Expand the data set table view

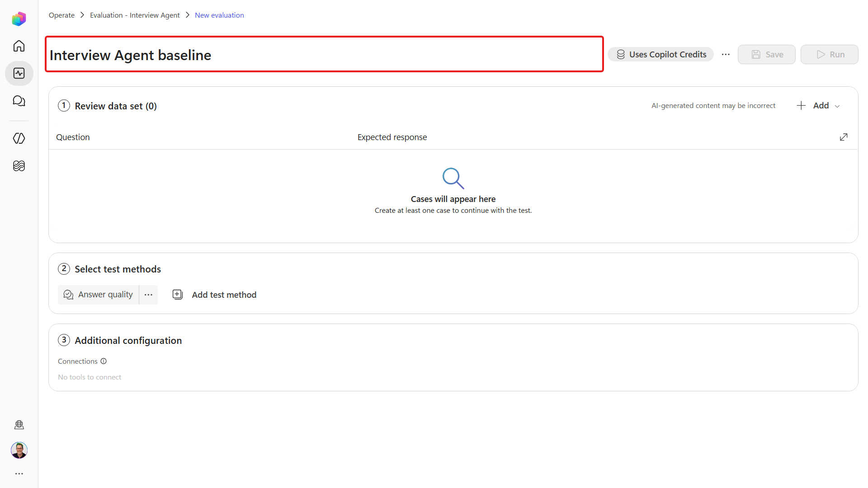point(844,137)
